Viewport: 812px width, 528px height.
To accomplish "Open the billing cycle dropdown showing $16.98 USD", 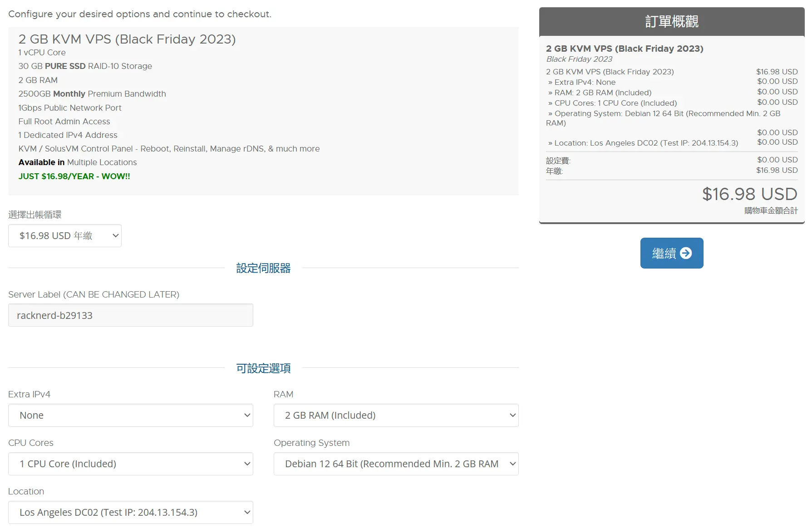I will 65,236.
